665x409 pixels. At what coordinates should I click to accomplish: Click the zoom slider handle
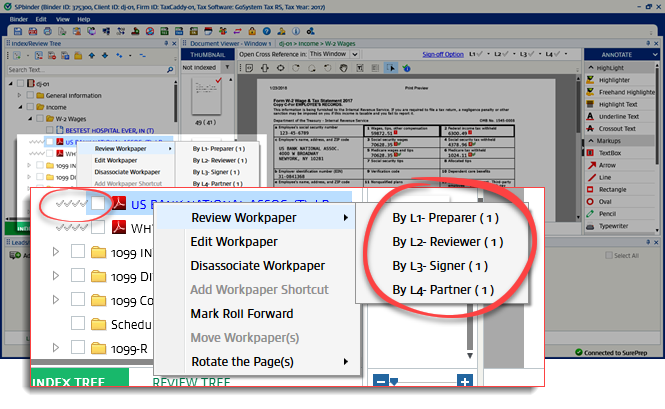394,381
